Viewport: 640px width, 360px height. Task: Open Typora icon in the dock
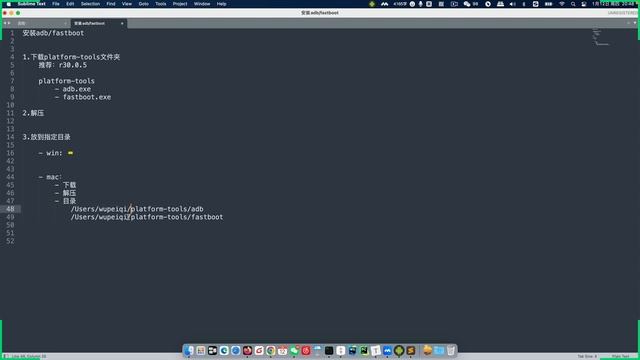pyautogui.click(x=376, y=350)
